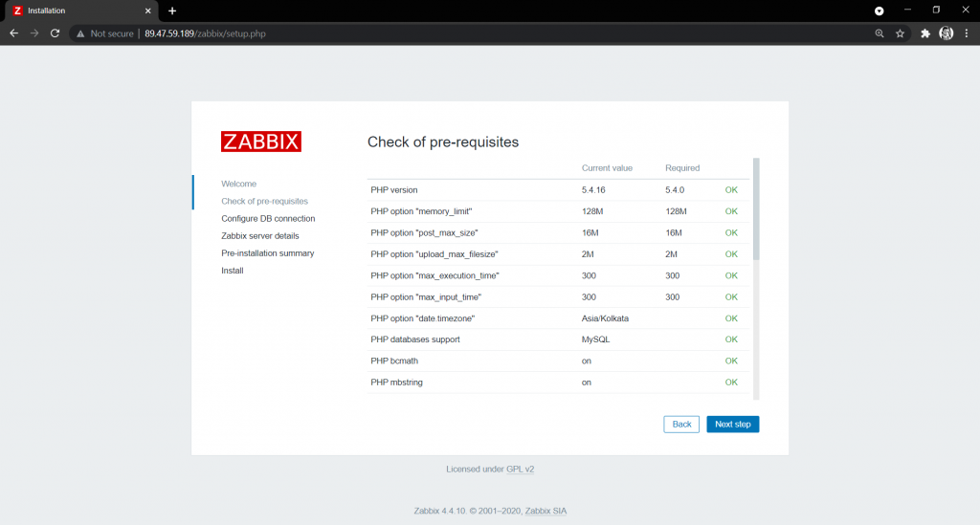
Task: Reload the Zabbix setup page
Action: click(x=55, y=33)
